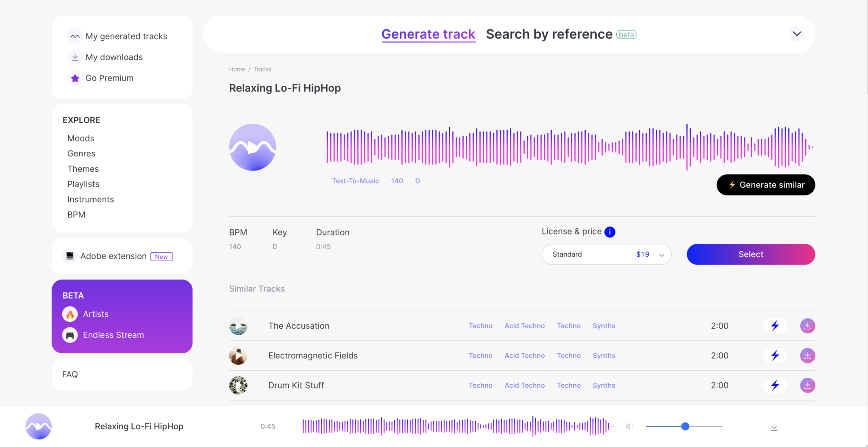The height and width of the screenshot is (447, 868).
Task: Open Endless Stream in the Beta panel
Action: click(x=113, y=335)
